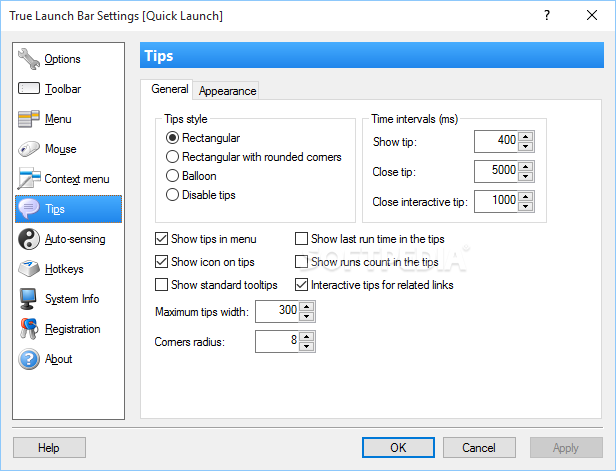Click the Cancel button
Screen dimensions: 616x471
[x=479, y=447]
